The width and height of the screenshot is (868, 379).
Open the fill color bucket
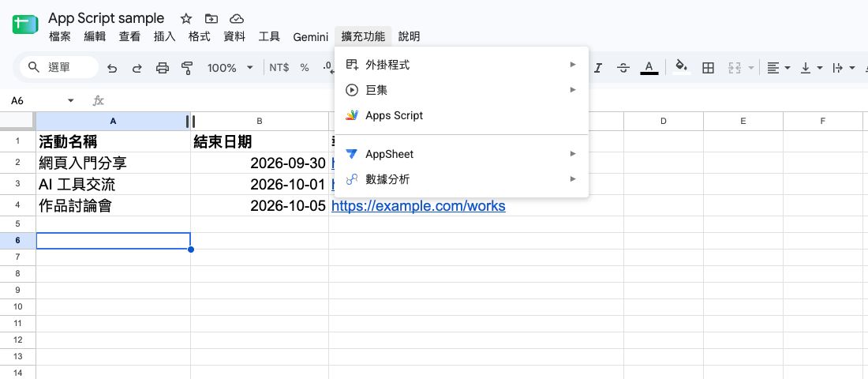682,68
